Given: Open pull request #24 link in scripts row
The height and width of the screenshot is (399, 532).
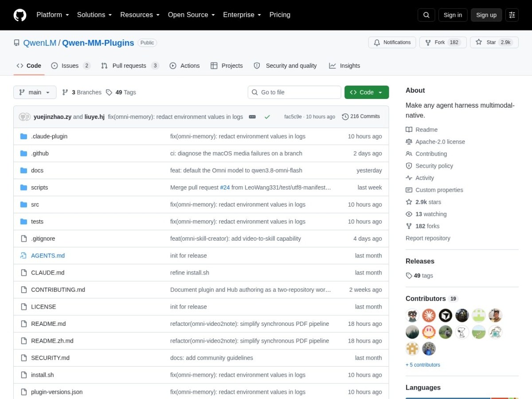Looking at the screenshot, I should coord(225,188).
